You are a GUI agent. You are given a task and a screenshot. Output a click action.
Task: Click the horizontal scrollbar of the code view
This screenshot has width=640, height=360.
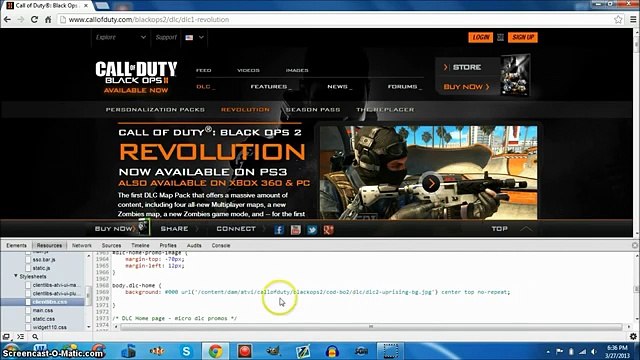(x=371, y=327)
